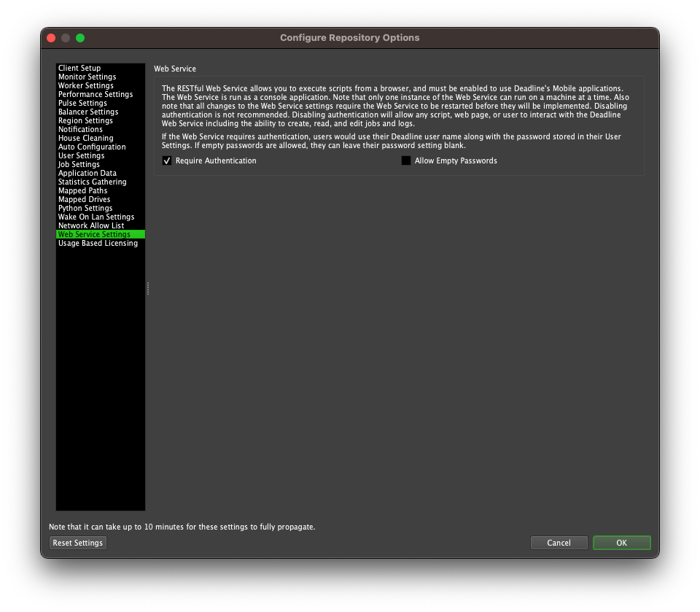This screenshot has width=700, height=612.
Task: View Performance Settings page
Action: [95, 93]
